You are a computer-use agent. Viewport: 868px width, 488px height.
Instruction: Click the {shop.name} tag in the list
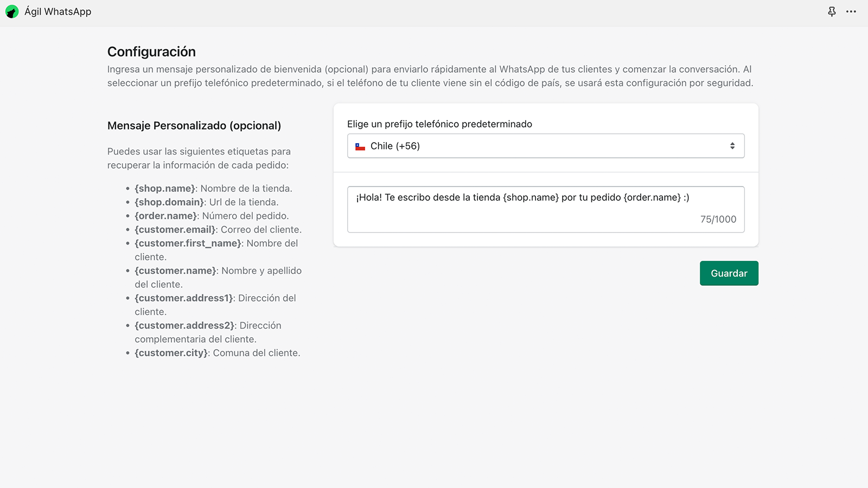coord(165,189)
